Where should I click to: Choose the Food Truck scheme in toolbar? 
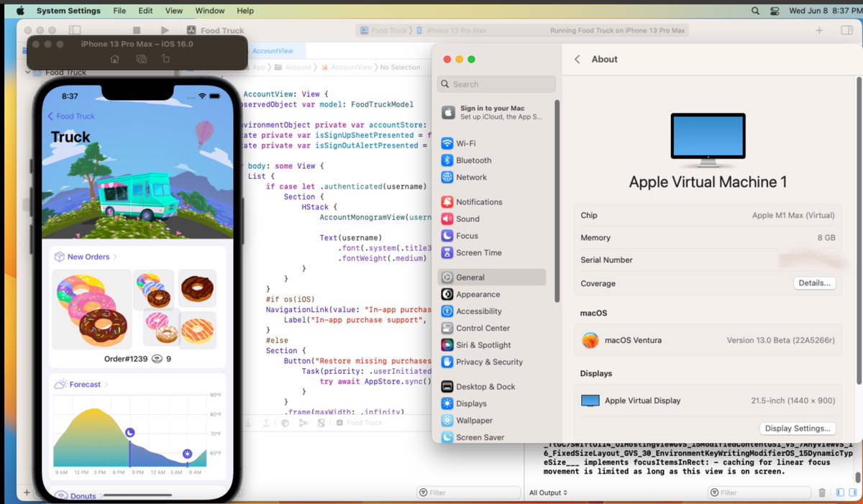click(385, 30)
